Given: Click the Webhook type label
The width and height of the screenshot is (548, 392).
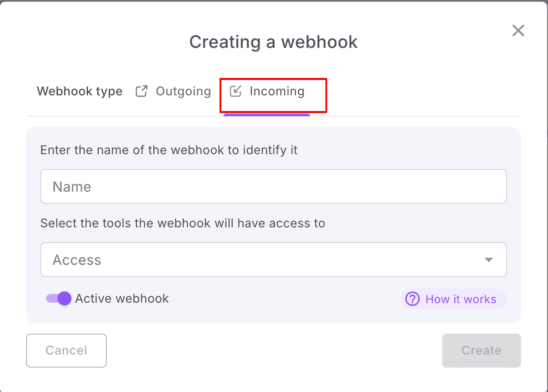Looking at the screenshot, I should [79, 91].
